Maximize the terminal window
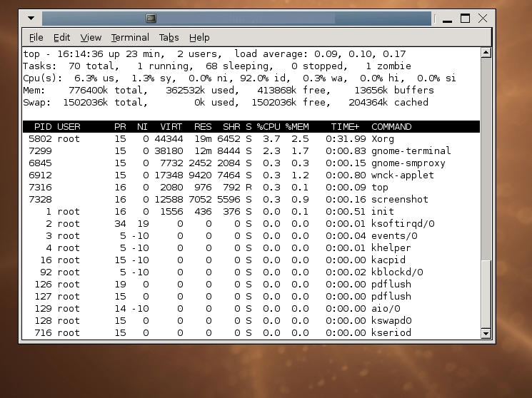 pyautogui.click(x=466, y=19)
